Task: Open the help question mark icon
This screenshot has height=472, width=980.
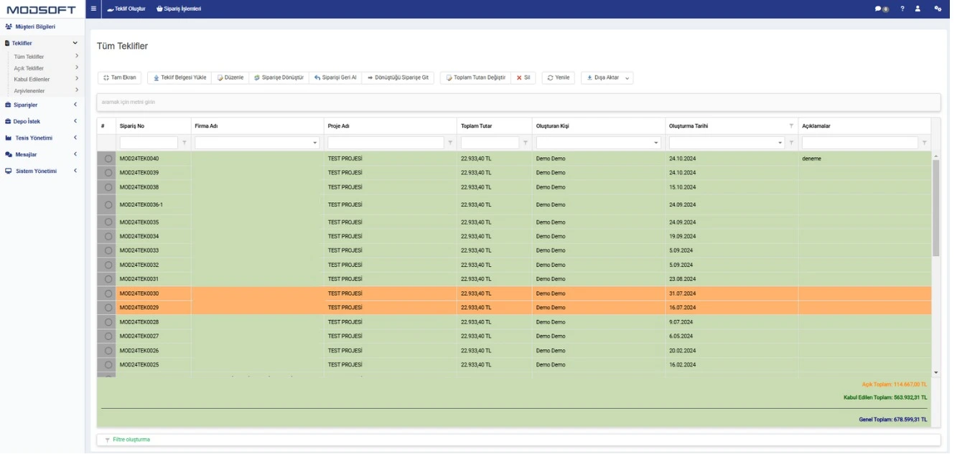Action: coord(902,9)
